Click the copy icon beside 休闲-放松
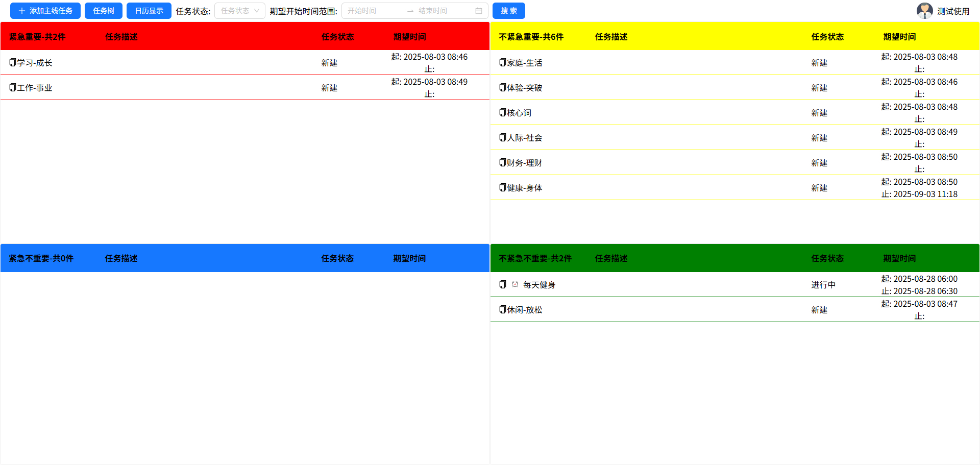The image size is (980, 465). [x=503, y=309]
